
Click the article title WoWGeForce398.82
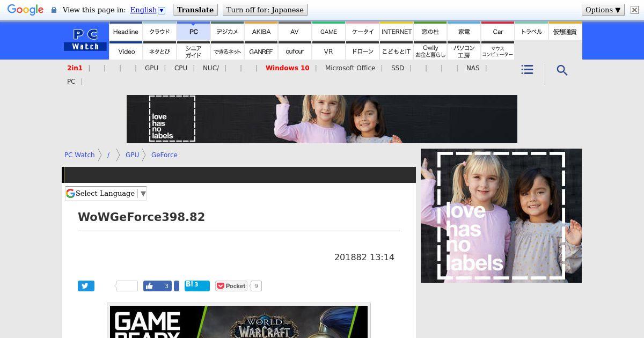click(x=142, y=217)
